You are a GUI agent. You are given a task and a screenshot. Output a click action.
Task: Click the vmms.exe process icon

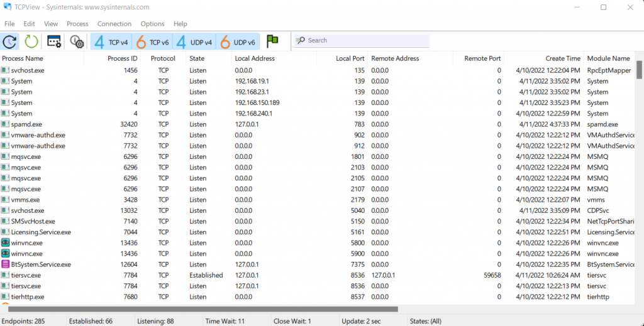pyautogui.click(x=5, y=200)
